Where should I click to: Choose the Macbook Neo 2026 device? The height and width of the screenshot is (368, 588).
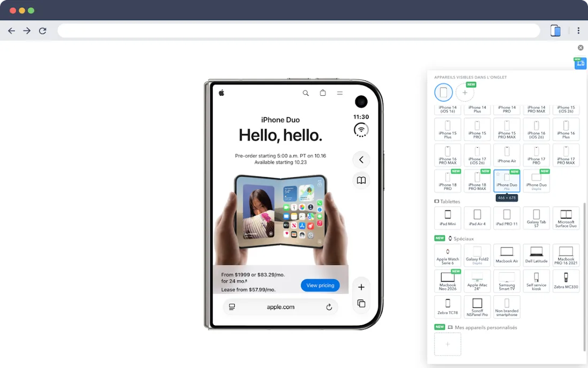pos(447,281)
